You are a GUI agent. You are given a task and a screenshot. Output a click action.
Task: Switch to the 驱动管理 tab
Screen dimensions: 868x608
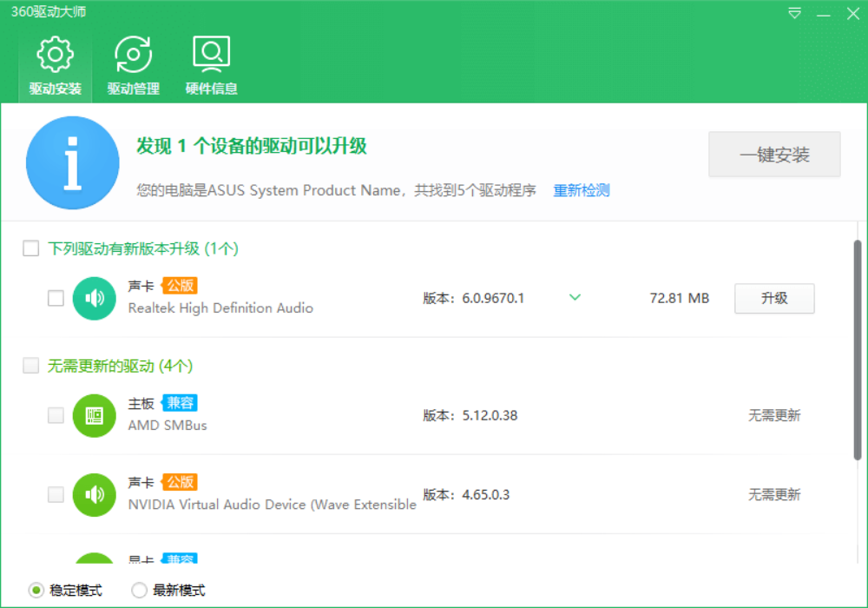coord(134,65)
